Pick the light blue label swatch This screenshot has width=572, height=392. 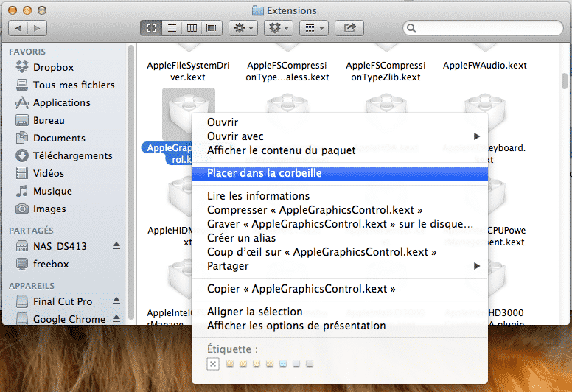(x=283, y=363)
